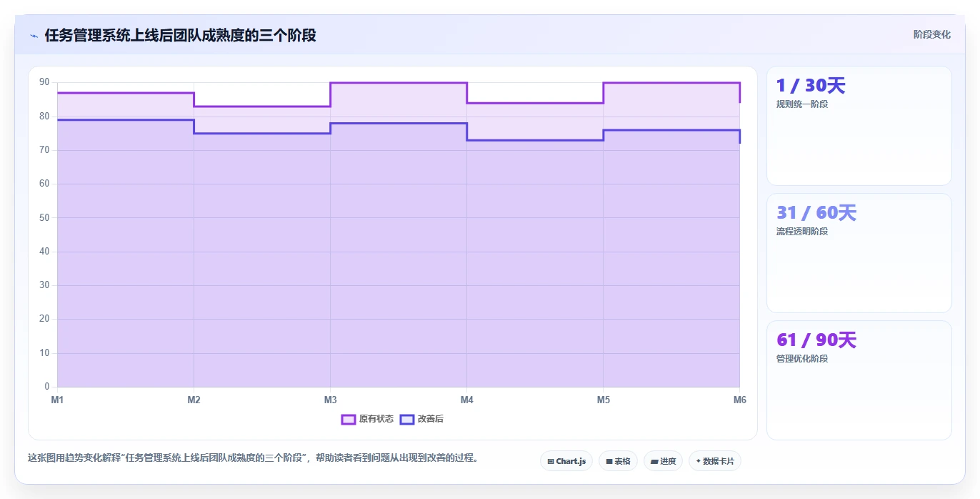
Task: Click the M2 x-axis label
Action: pyautogui.click(x=194, y=400)
